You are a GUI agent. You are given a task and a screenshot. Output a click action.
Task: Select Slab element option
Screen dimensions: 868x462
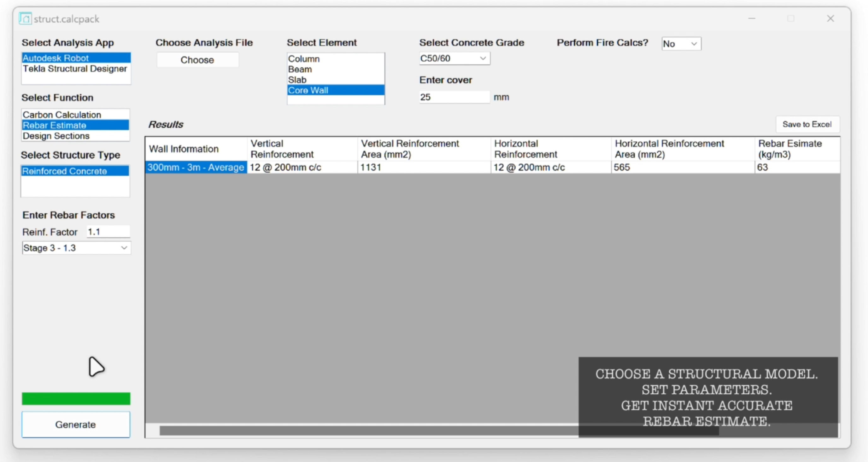coord(297,80)
